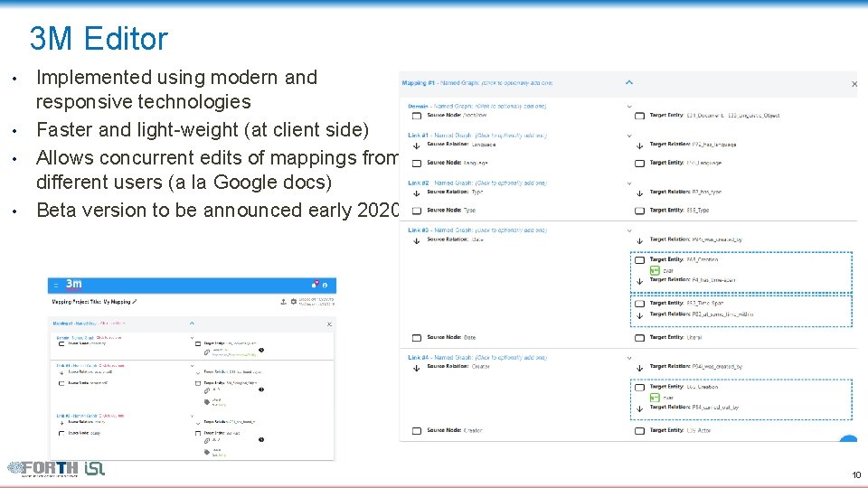Image resolution: width=868 pixels, height=488 pixels.
Task: Expand the Link #2 row chevron
Action: pos(629,183)
